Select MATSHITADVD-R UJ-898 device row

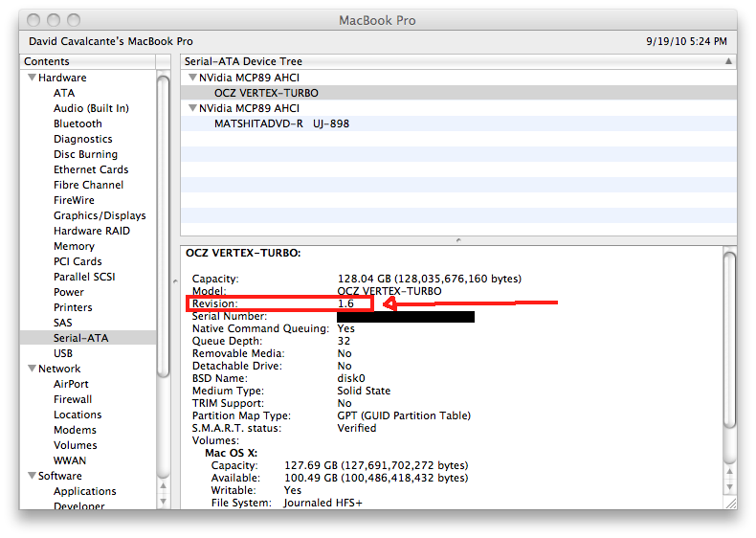(458, 123)
